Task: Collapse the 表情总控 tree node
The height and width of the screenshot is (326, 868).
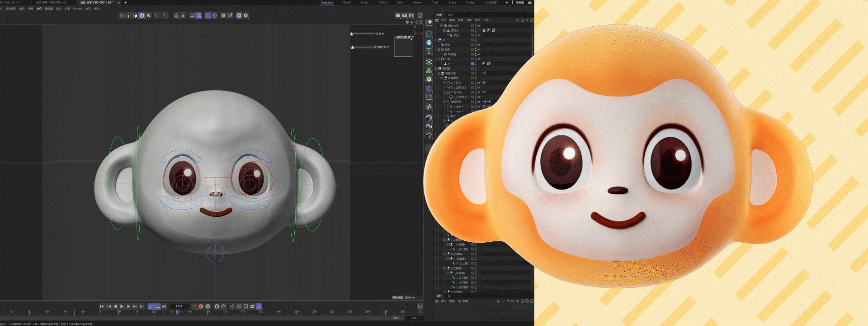Action: pyautogui.click(x=439, y=73)
